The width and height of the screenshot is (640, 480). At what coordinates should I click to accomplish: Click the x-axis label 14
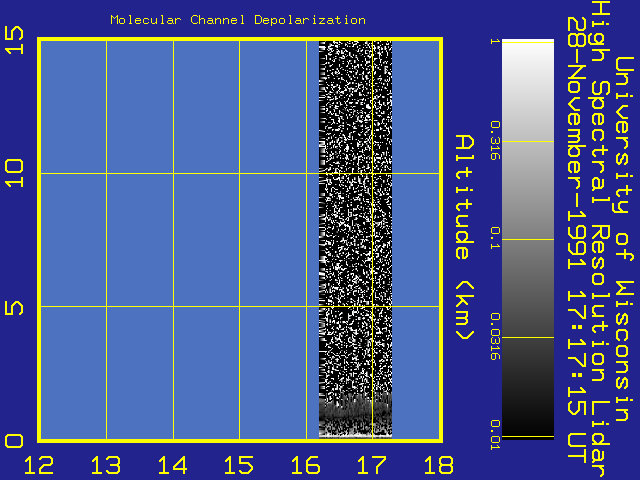click(x=172, y=465)
